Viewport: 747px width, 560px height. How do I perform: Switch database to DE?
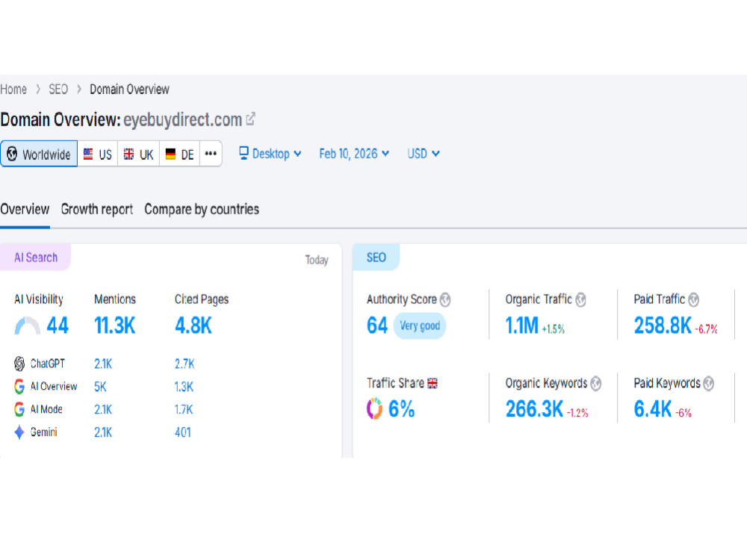point(179,154)
